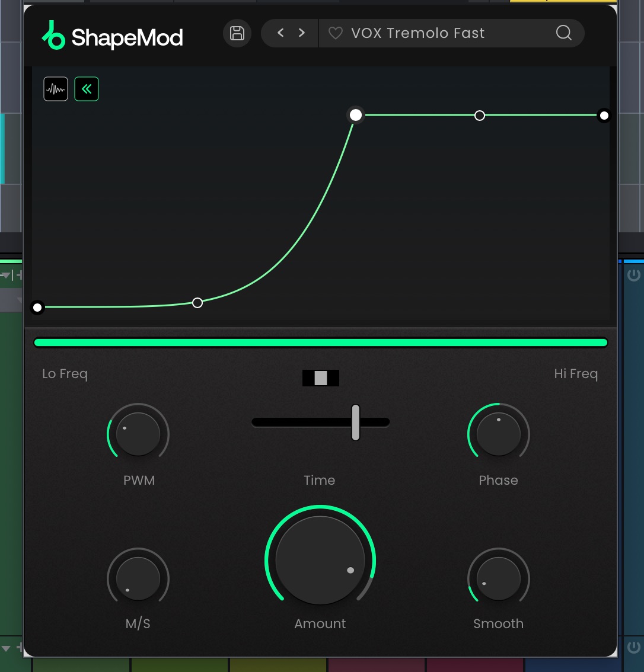644x672 pixels.
Task: Click the large Amount knob
Action: coord(320,561)
